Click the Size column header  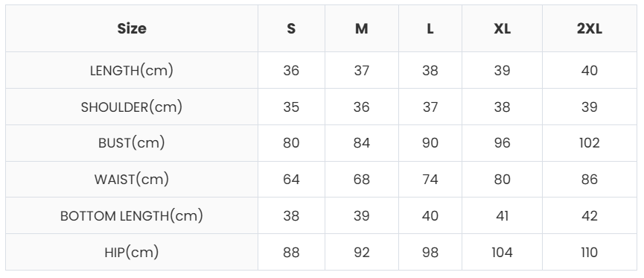tap(132, 29)
